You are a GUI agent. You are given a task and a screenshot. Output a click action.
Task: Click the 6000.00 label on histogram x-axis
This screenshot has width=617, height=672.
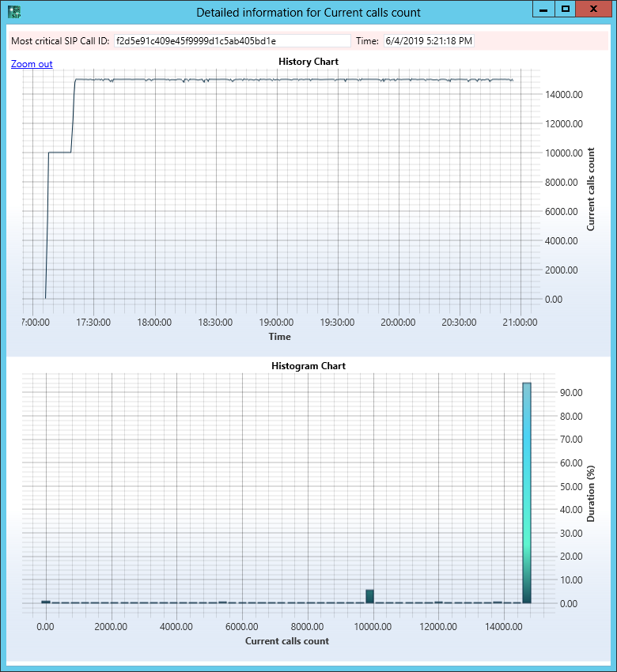click(x=242, y=627)
